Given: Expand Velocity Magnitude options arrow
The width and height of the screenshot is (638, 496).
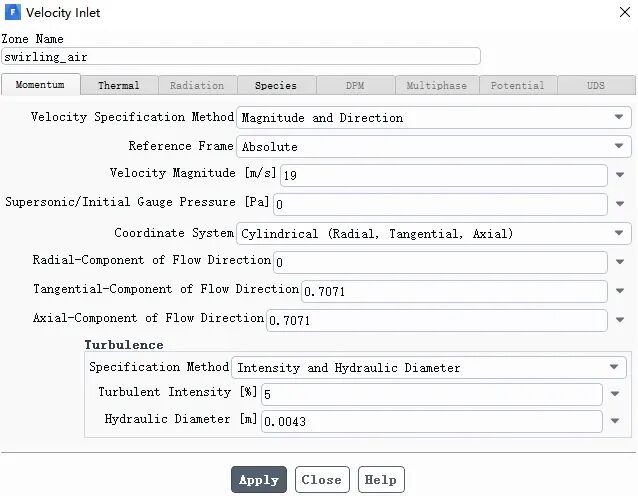Looking at the screenshot, I should point(620,176).
